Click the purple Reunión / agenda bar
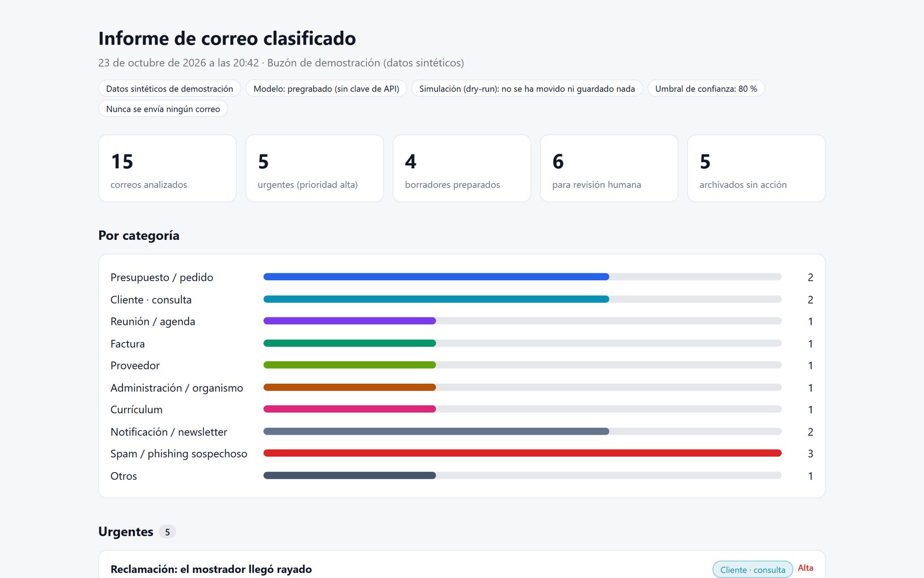The width and height of the screenshot is (924, 578). [x=349, y=321]
